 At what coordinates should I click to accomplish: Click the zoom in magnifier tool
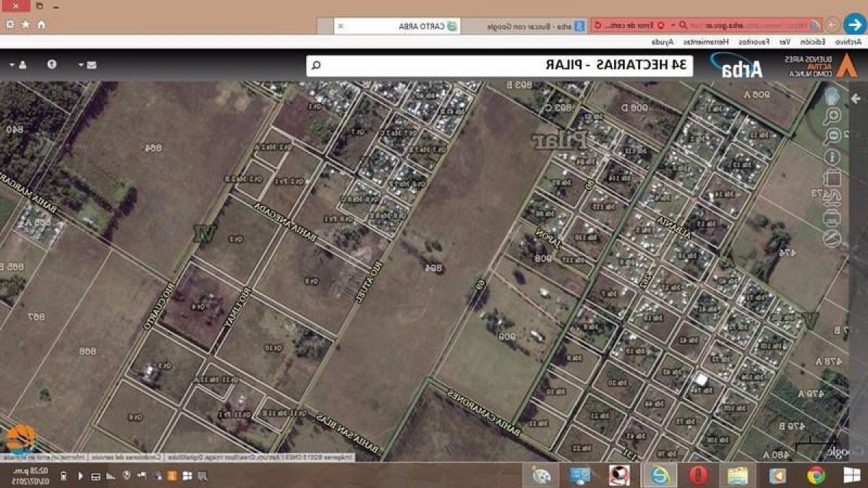[833, 116]
